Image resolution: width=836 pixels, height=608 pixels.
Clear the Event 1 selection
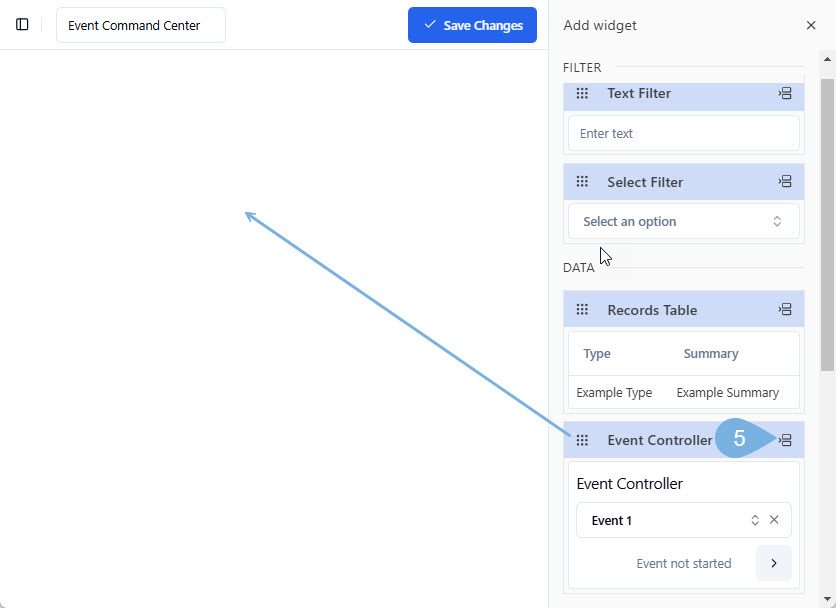pyautogui.click(x=774, y=520)
